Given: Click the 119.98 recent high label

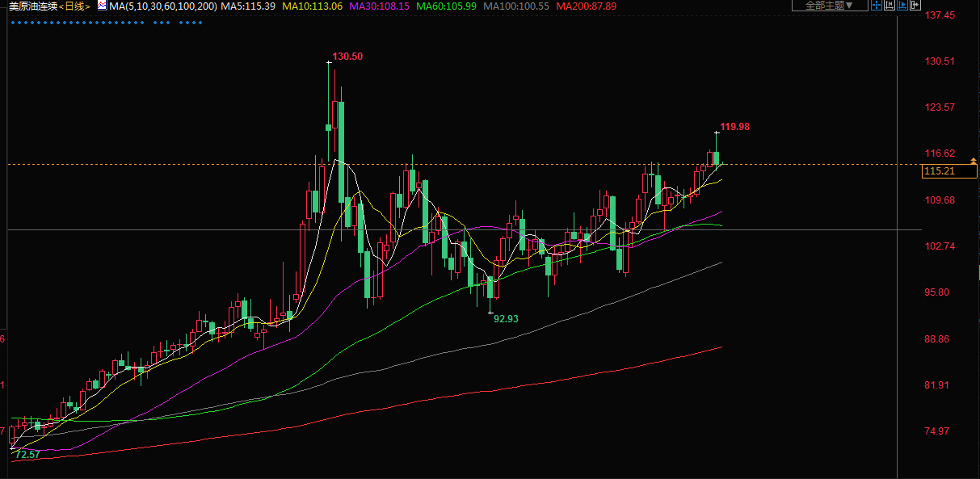Looking at the screenshot, I should click(x=734, y=127).
